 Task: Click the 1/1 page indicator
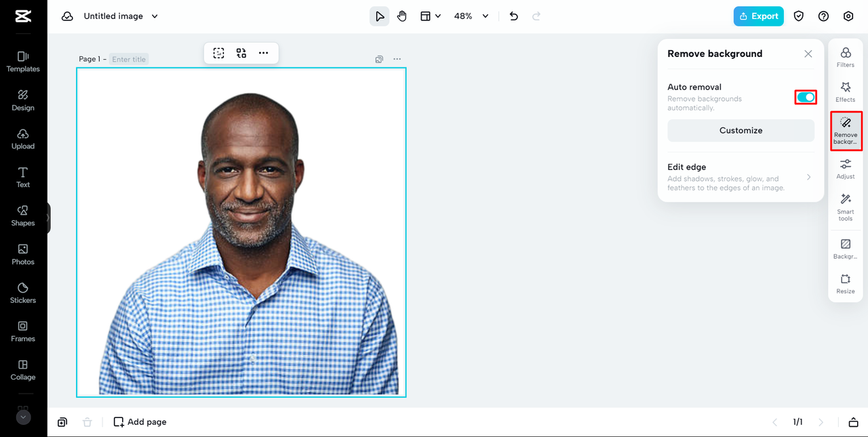[798, 422]
